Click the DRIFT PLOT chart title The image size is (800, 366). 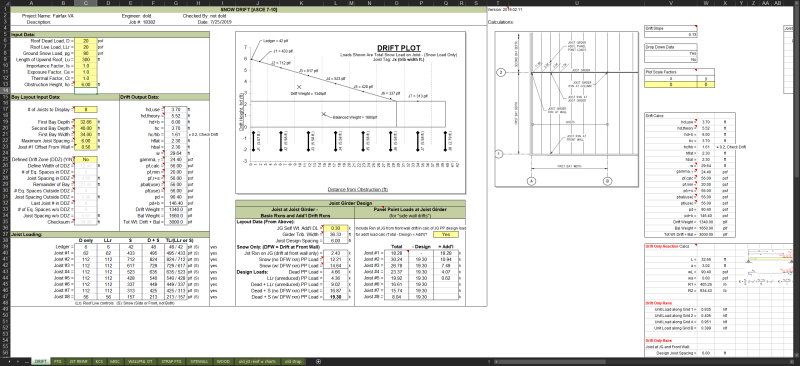coord(398,48)
